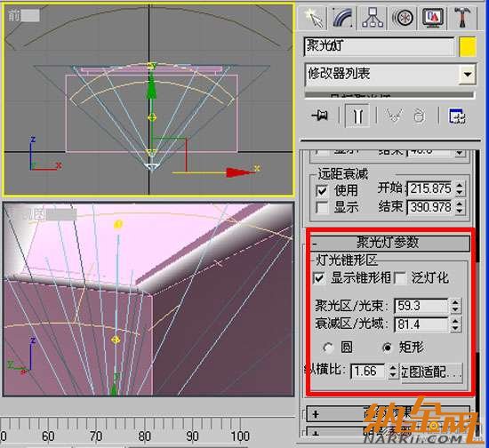
Task: Uncheck 显示锥形框 checkbox
Action: pos(319,278)
